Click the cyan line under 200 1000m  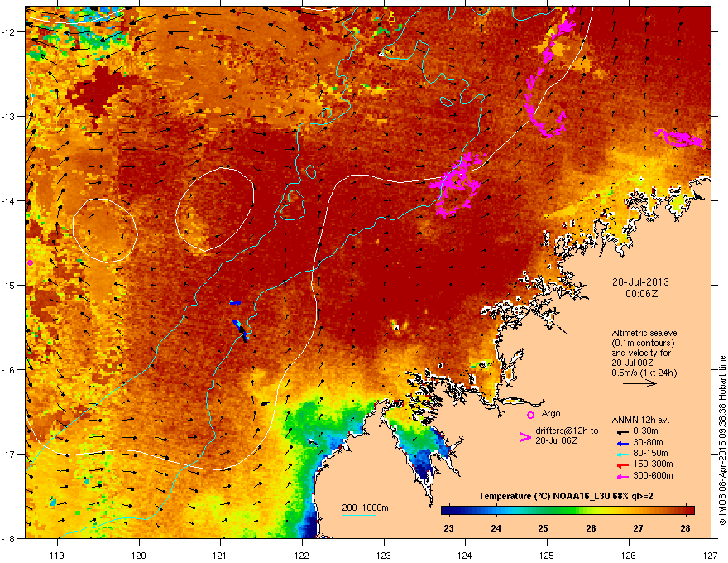(359, 515)
